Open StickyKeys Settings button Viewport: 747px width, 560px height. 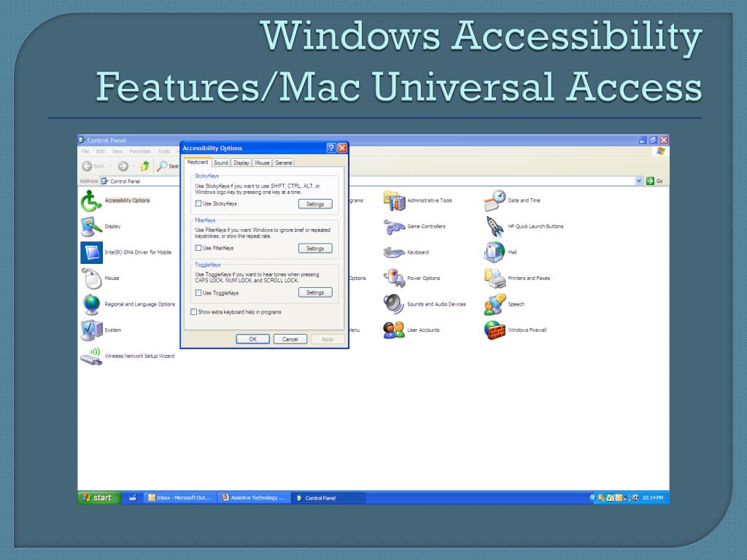[315, 204]
